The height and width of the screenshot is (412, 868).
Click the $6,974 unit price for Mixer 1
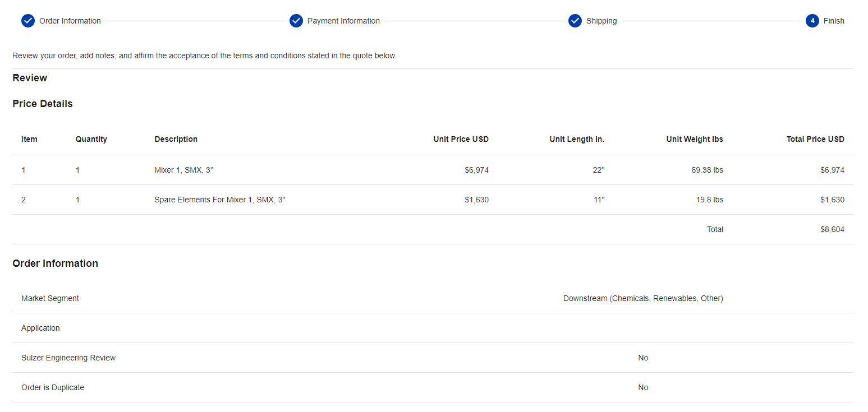pyautogui.click(x=476, y=170)
